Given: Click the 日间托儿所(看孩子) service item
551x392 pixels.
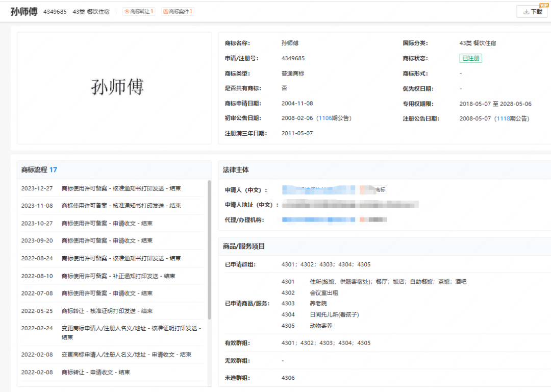Looking at the screenshot, I should coord(334,314).
